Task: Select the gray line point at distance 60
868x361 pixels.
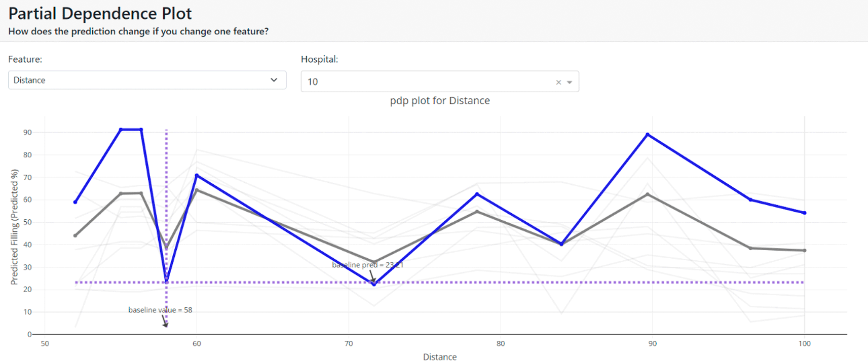Action: tap(197, 190)
